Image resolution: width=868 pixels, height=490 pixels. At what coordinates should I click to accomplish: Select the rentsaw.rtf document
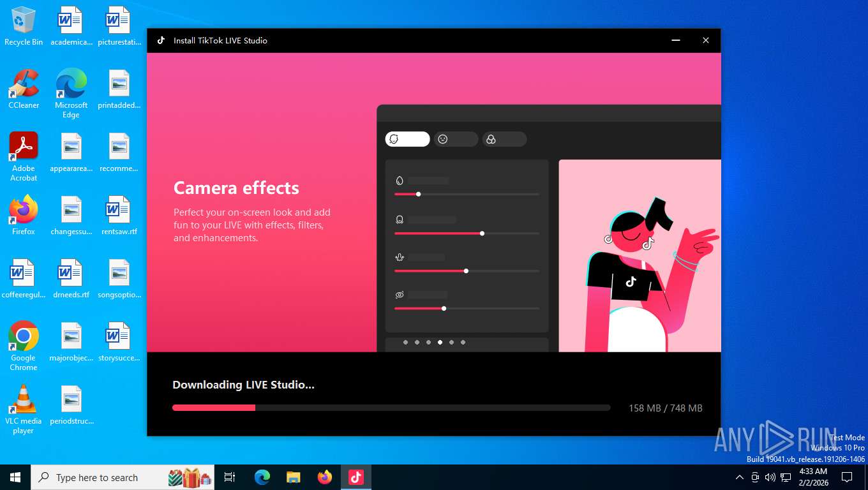119,216
